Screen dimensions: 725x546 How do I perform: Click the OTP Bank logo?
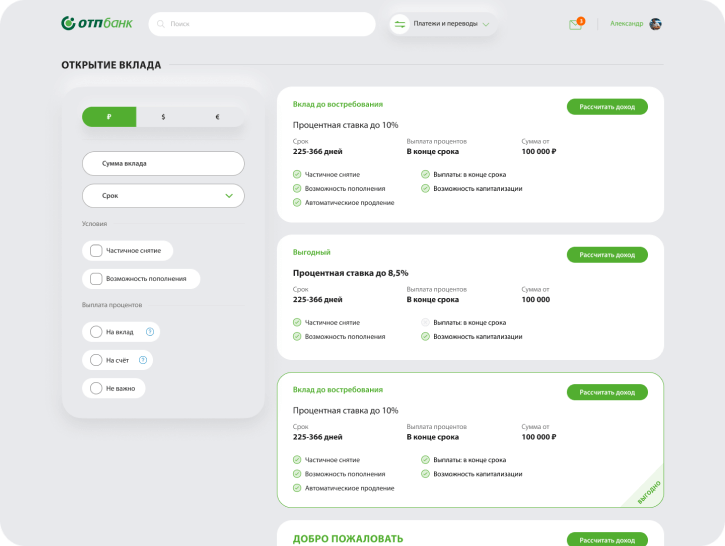(96, 23)
